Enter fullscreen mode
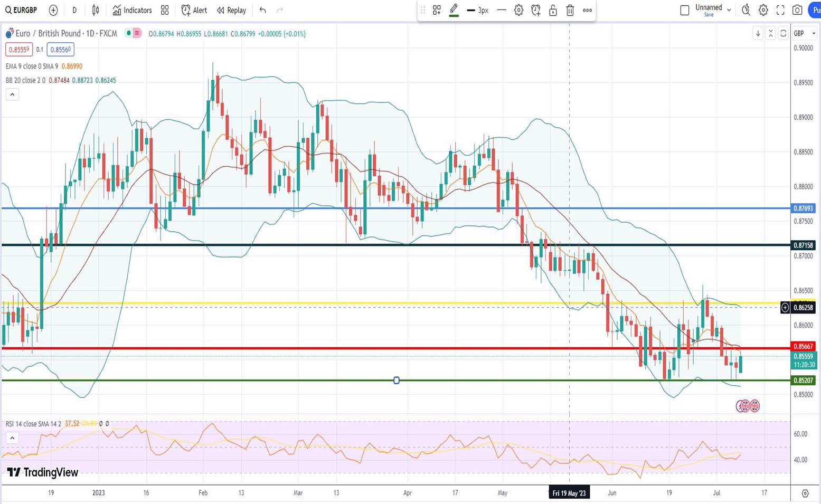 coord(780,10)
